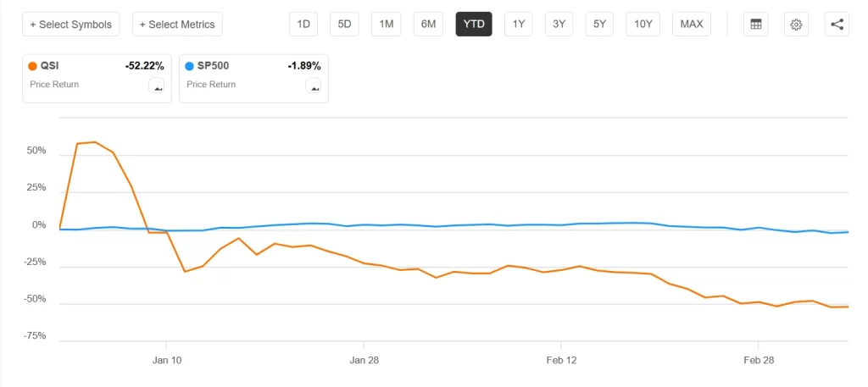Screen dimensions: 868x387
Task: Choose the 1Y time range
Action: tap(519, 25)
